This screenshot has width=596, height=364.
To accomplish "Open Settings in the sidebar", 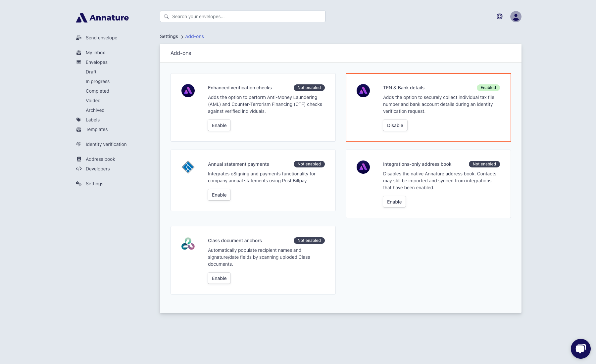I will coord(94,184).
